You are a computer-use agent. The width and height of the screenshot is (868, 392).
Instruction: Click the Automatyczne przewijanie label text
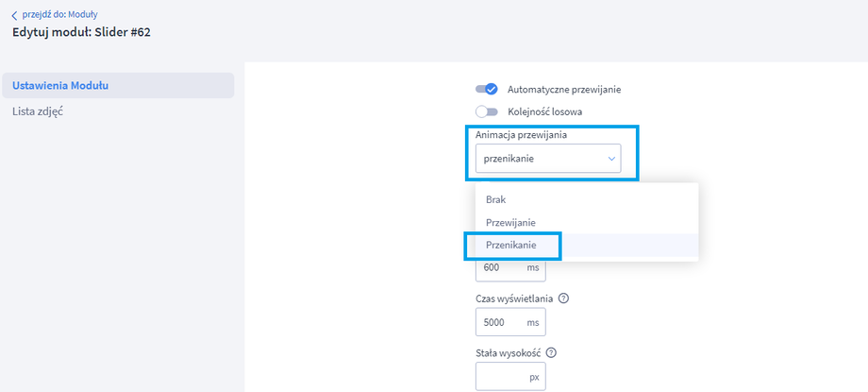pyautogui.click(x=564, y=90)
